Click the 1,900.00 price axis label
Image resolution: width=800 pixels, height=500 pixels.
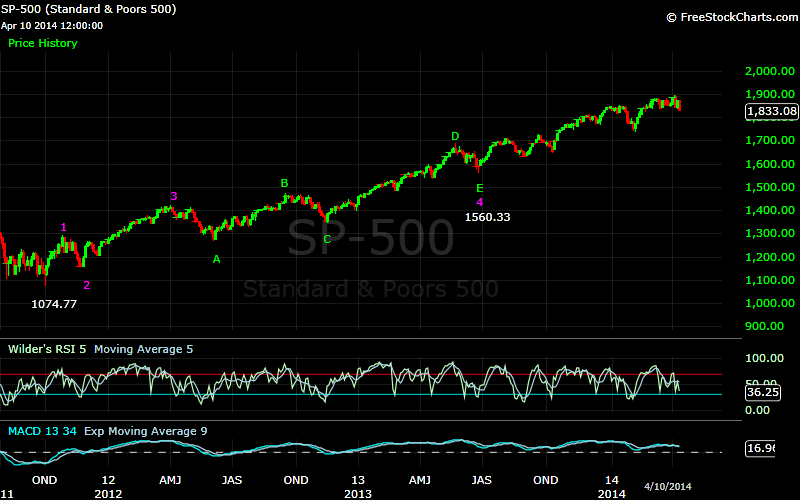pyautogui.click(x=770, y=94)
